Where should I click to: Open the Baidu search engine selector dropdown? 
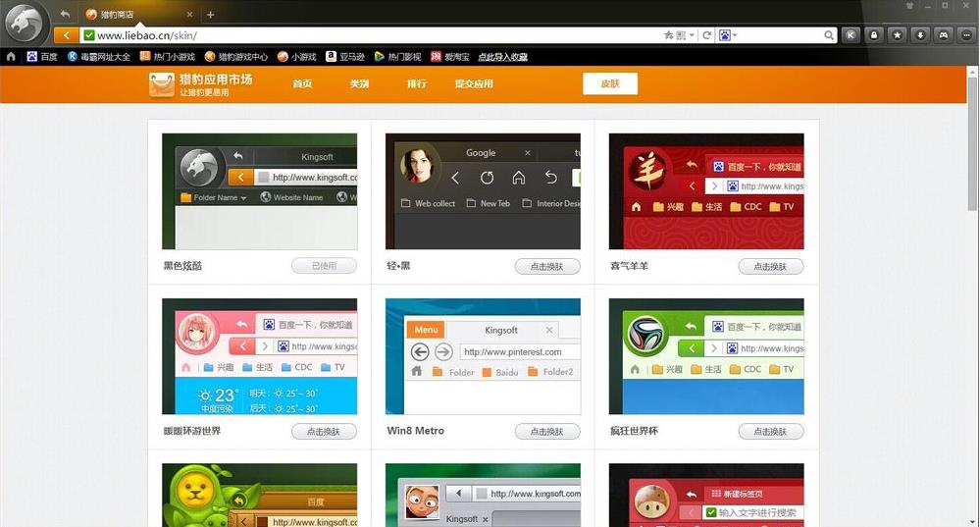coord(728,35)
